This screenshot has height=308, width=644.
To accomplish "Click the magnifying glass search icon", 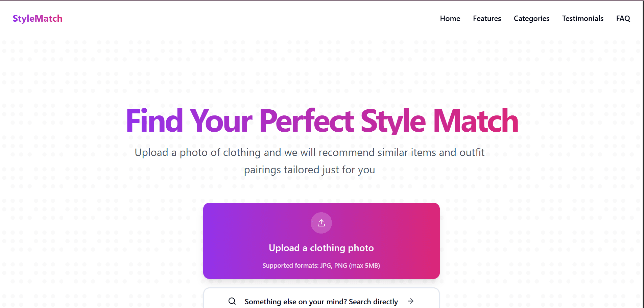I will tap(232, 301).
